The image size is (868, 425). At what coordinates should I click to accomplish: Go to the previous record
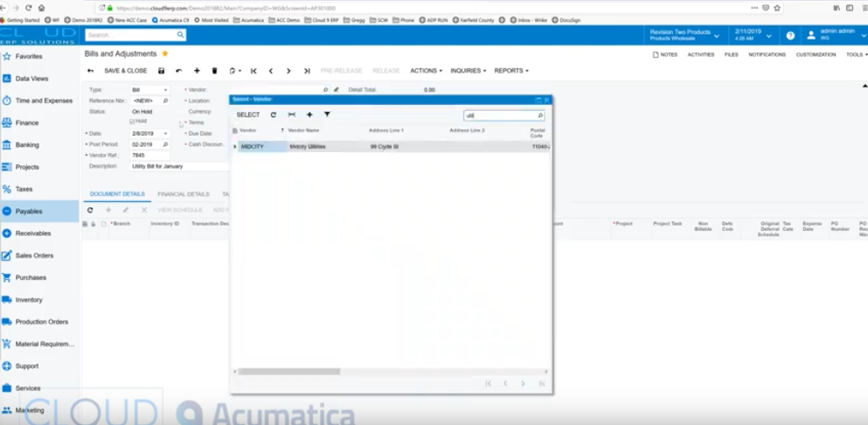click(271, 71)
